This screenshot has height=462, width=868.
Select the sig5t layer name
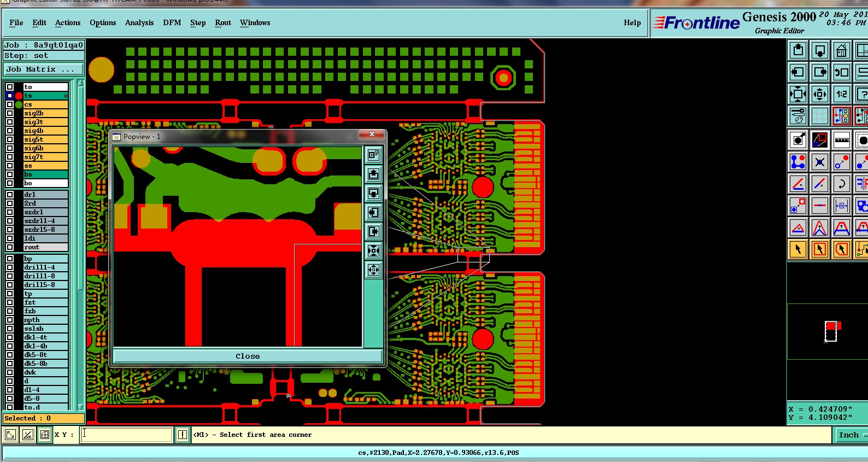46,139
